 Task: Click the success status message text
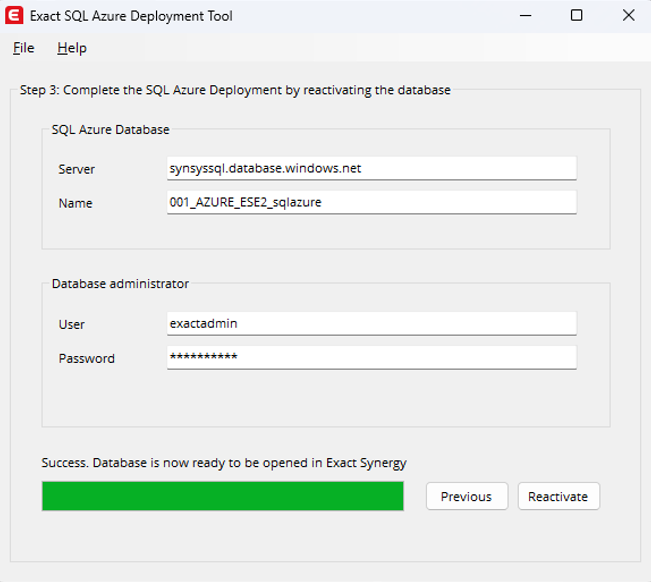224,463
